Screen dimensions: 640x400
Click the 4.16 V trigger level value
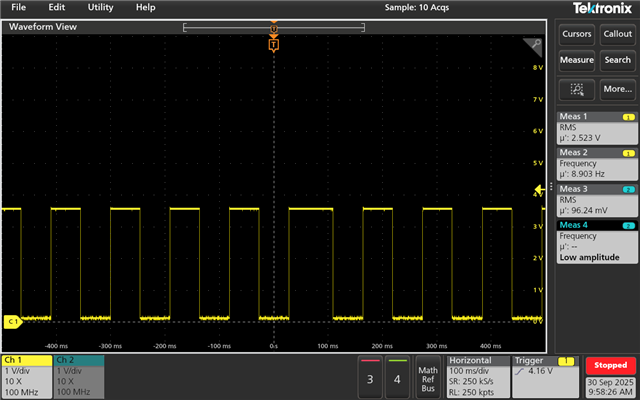(540, 371)
